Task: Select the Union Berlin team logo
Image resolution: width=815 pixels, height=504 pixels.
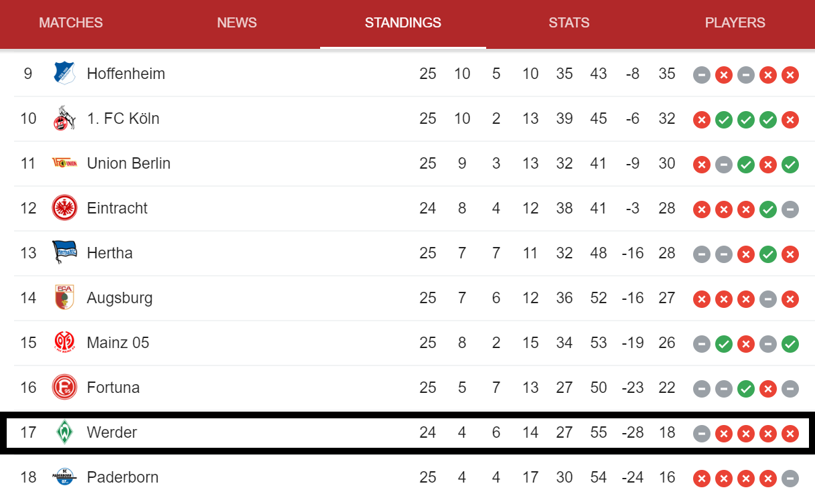Action: pos(64,163)
